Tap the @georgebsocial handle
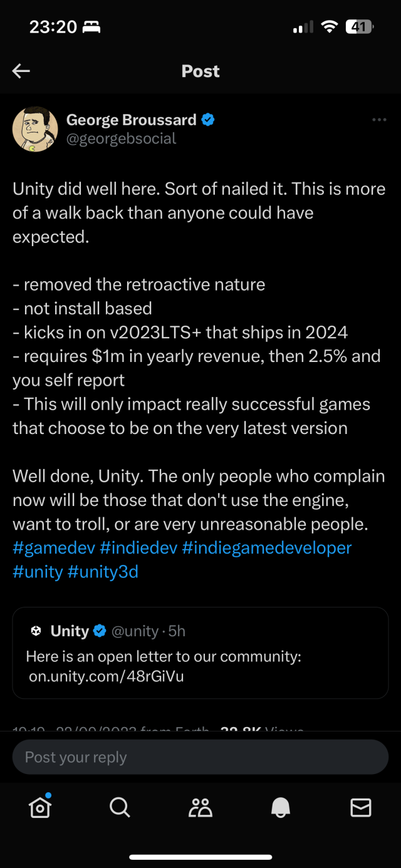The width and height of the screenshot is (401, 868). pyautogui.click(x=122, y=138)
